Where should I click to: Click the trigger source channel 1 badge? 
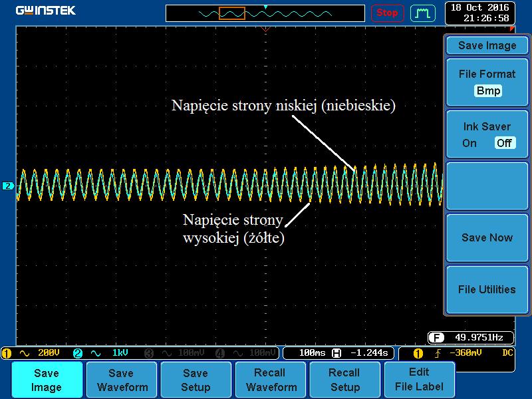[418, 353]
